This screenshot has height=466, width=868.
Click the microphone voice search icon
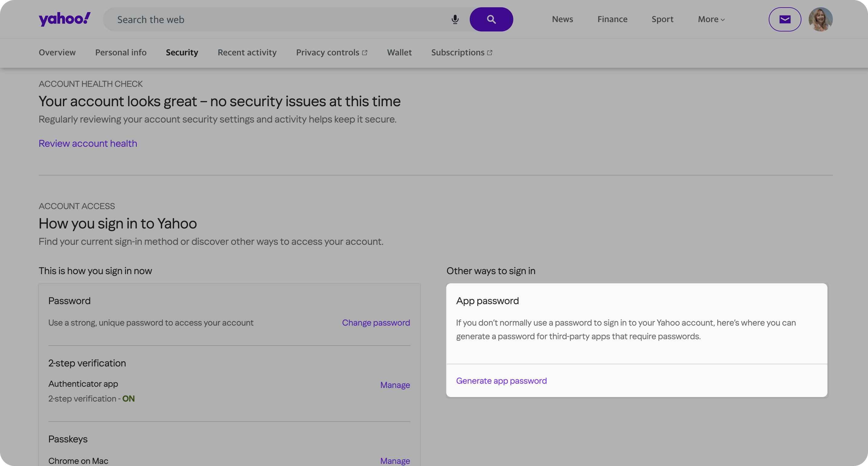pyautogui.click(x=455, y=20)
